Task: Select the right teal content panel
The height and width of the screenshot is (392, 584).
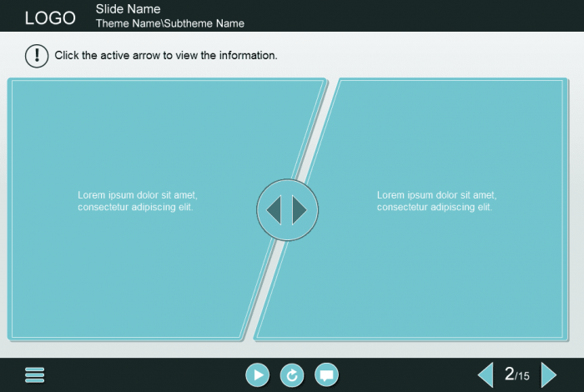Action: [x=434, y=267]
